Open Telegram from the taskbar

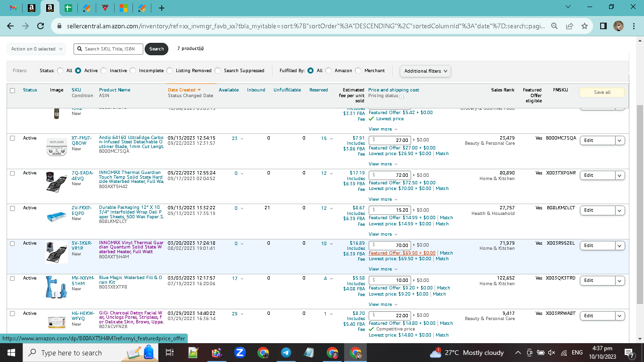coord(286,353)
